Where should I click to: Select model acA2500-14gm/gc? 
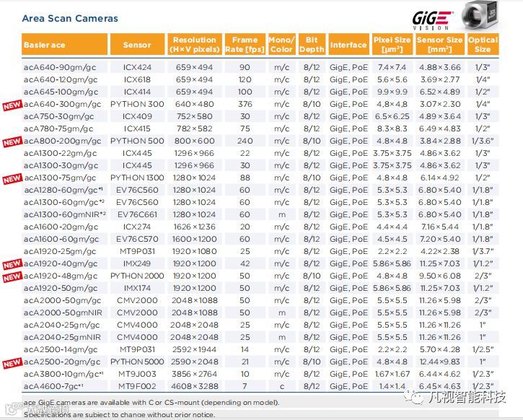pos(61,349)
